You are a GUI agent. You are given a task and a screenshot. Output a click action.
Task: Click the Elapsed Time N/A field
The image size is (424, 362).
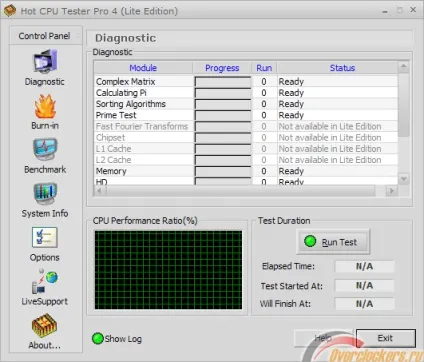(x=364, y=266)
